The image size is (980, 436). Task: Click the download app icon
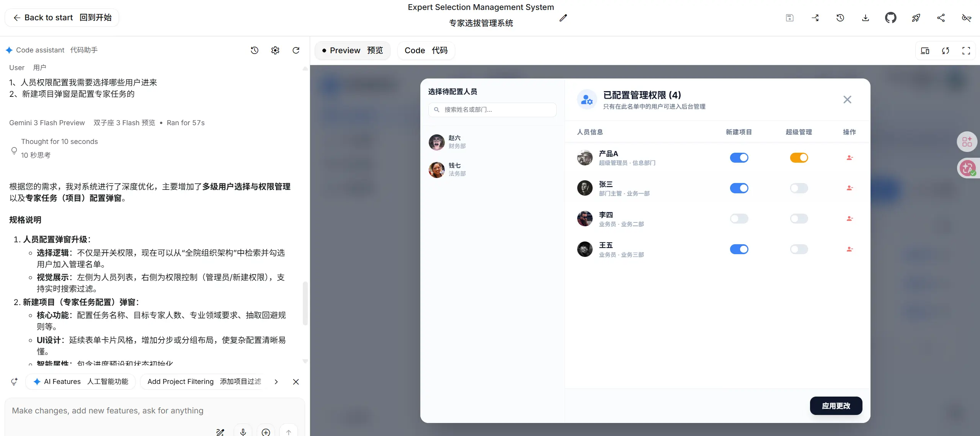865,18
